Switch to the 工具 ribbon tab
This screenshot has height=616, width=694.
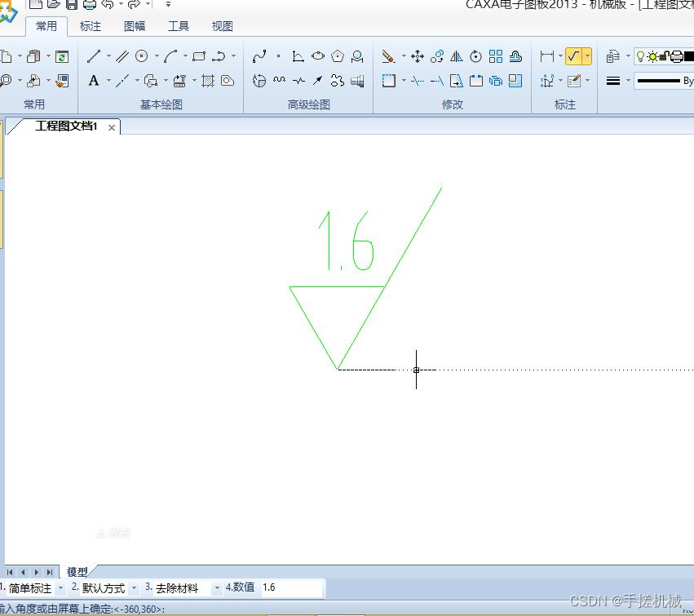[179, 27]
